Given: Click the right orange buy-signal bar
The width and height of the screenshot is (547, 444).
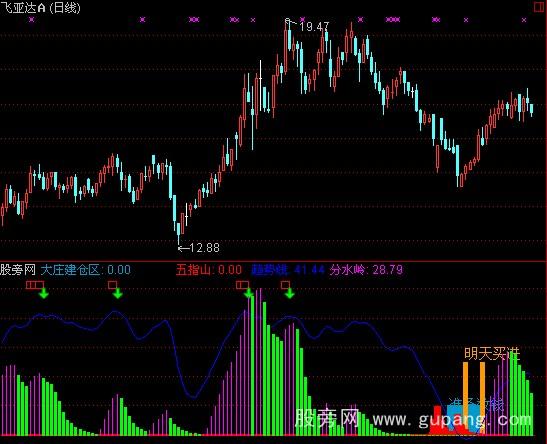Looking at the screenshot, I should (x=482, y=398).
